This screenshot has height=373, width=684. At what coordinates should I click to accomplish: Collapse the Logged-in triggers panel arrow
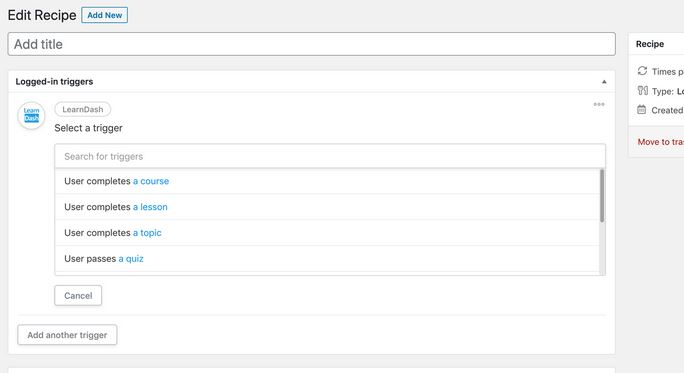tap(604, 82)
